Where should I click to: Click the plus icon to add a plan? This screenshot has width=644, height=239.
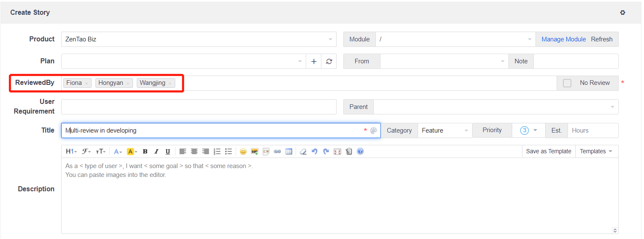(314, 61)
